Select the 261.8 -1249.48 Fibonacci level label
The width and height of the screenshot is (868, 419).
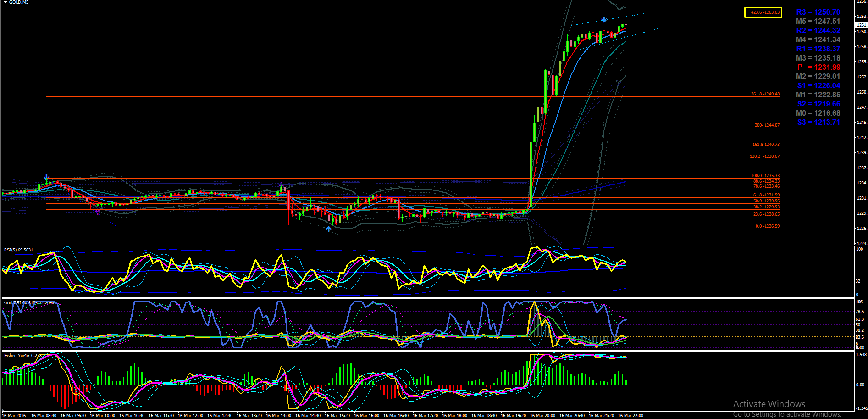(765, 94)
